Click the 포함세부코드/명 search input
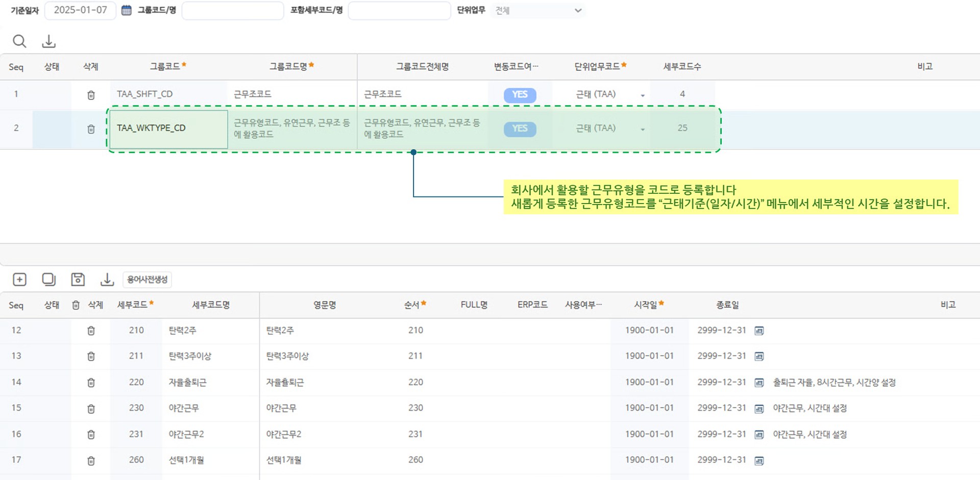980x480 pixels. coord(399,10)
